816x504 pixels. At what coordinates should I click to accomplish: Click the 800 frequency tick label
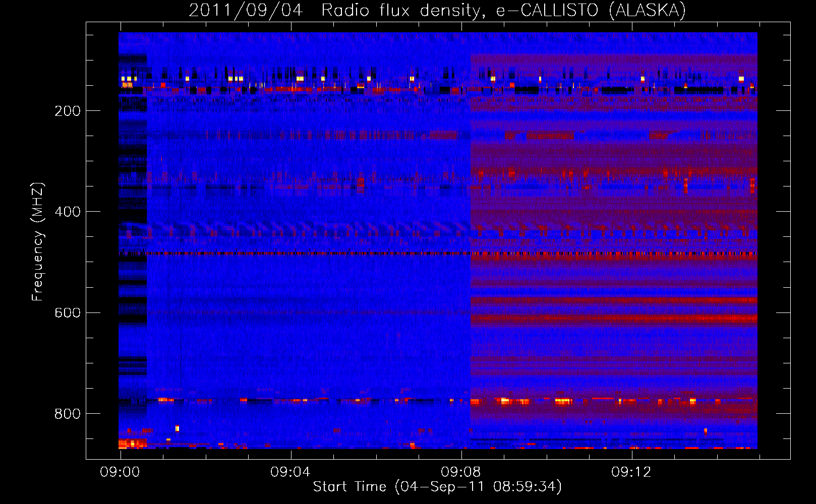coord(68,414)
